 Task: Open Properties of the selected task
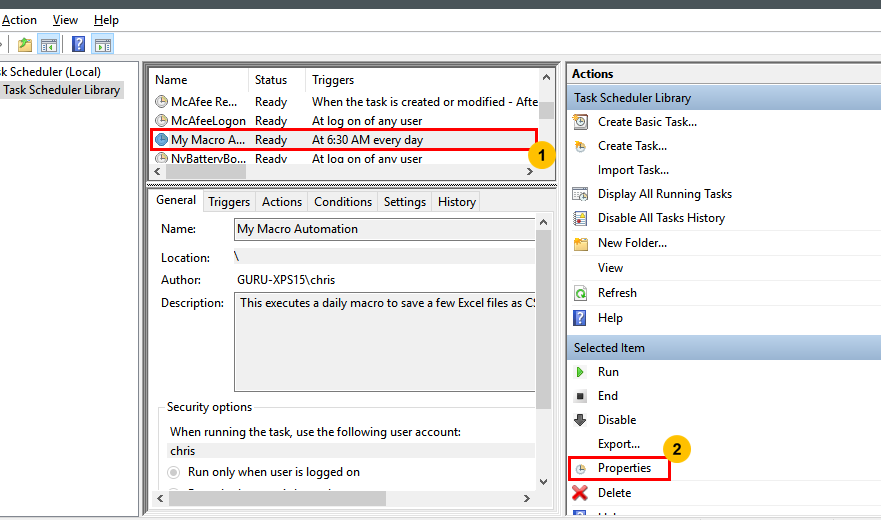click(x=624, y=468)
